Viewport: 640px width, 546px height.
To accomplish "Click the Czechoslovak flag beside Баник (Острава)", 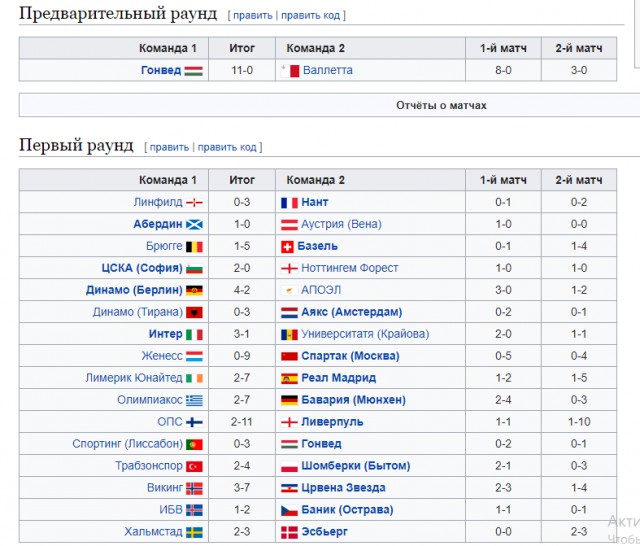I will point(289,510).
